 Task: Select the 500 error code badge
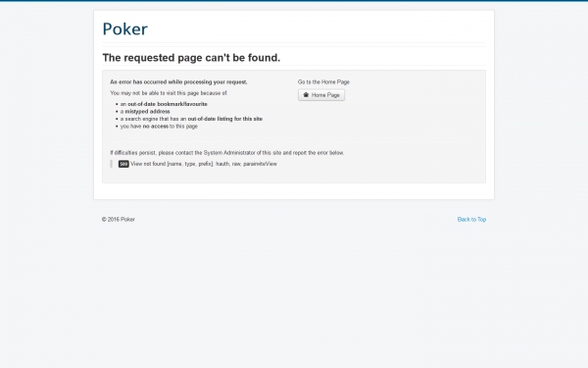point(123,164)
